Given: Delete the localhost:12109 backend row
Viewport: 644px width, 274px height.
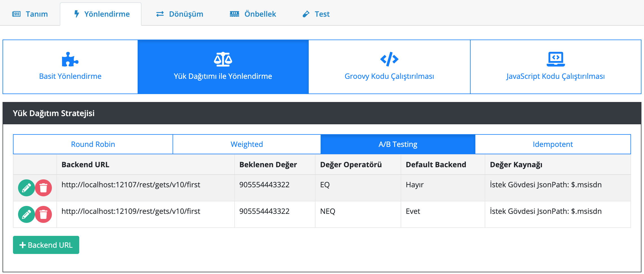Looking at the screenshot, I should point(43,214).
